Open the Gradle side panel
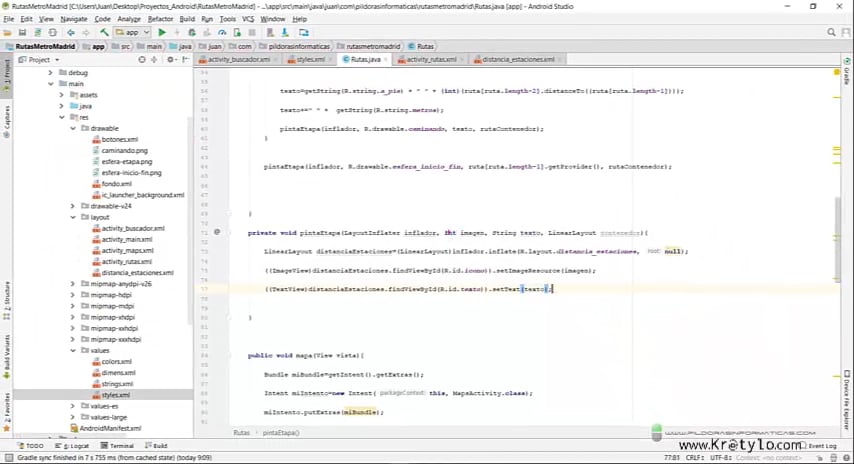This screenshot has height=464, width=854. [x=847, y=71]
